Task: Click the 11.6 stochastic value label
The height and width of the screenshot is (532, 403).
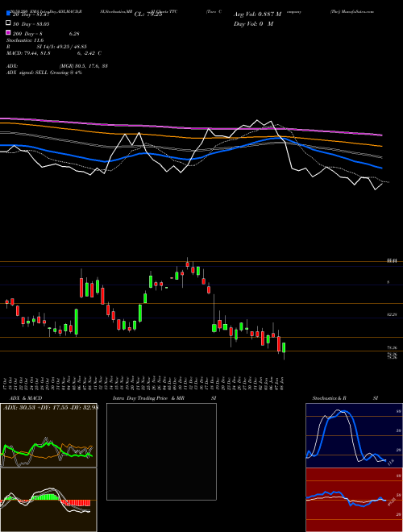Action: 390,462
